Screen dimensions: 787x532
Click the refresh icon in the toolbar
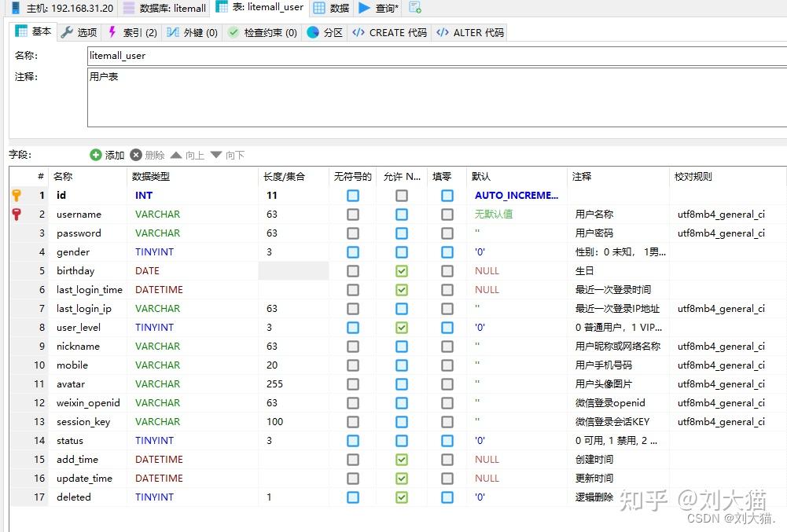(415, 7)
